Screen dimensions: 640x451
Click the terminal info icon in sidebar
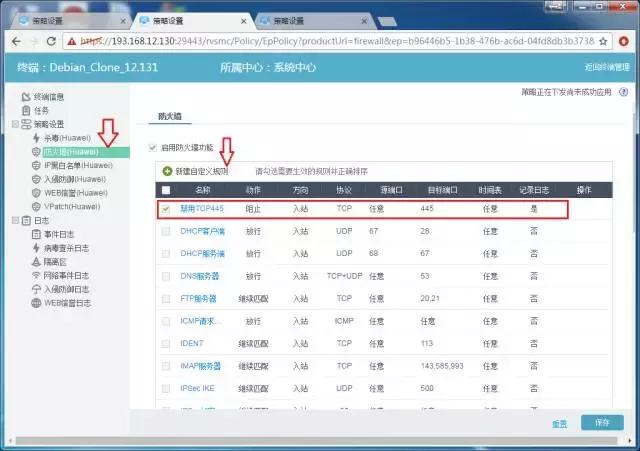click(x=26, y=97)
